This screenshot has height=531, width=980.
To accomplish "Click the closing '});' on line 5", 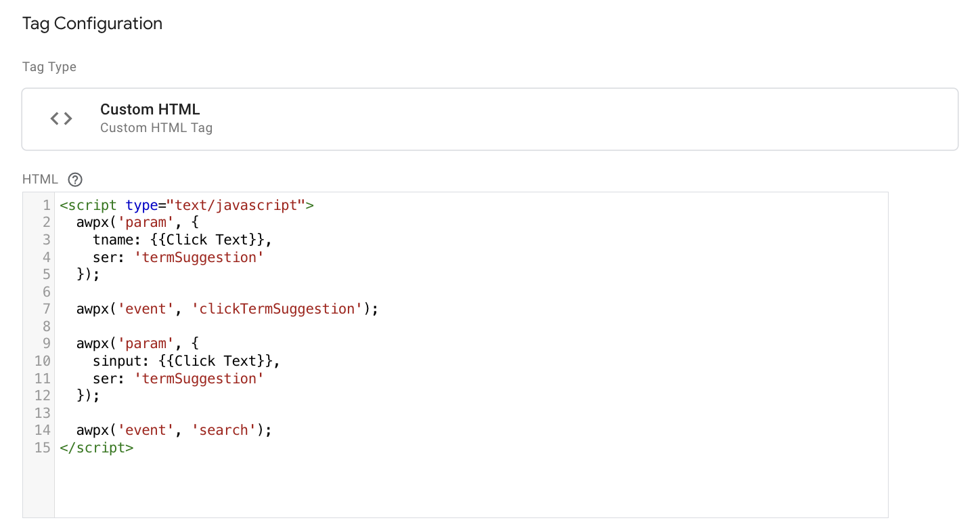I will click(x=88, y=274).
